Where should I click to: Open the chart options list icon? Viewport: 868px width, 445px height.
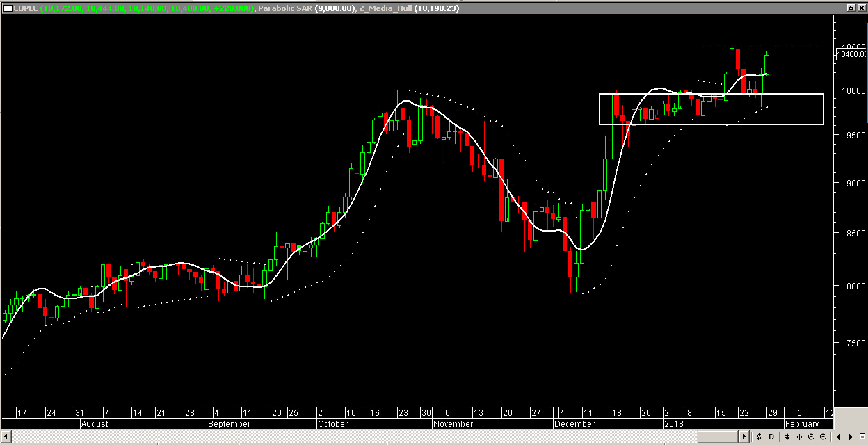click(862, 437)
